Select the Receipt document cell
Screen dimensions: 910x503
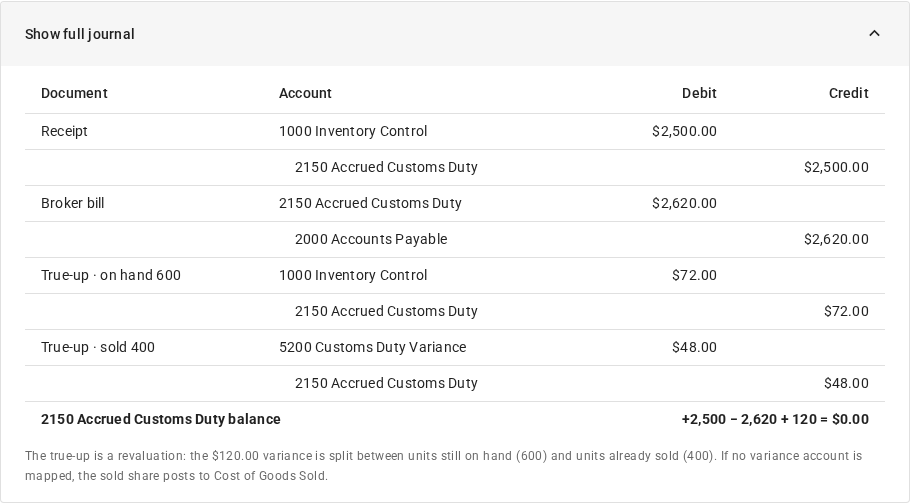coord(64,131)
